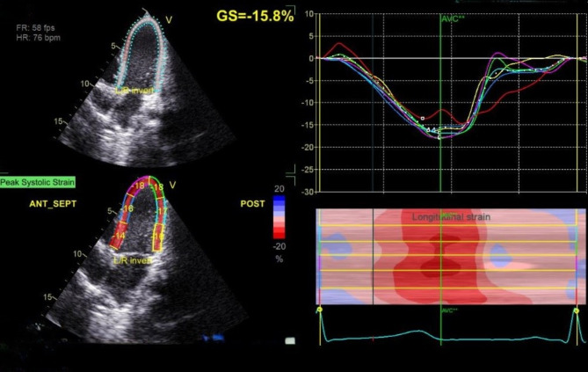588x372 pixels.
Task: Click the FR: 58 fps label
Action: click(35, 28)
